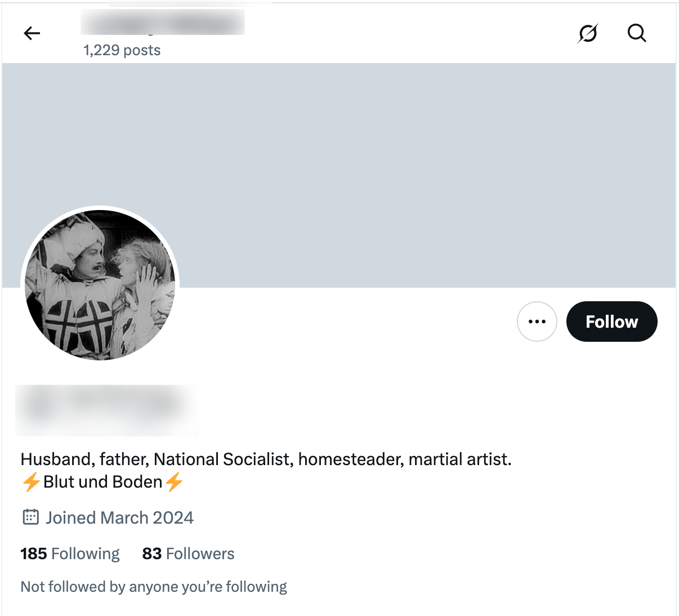Screen dimensions: 679x616
Task: Click the blurred account name in the top bar
Action: tap(163, 23)
